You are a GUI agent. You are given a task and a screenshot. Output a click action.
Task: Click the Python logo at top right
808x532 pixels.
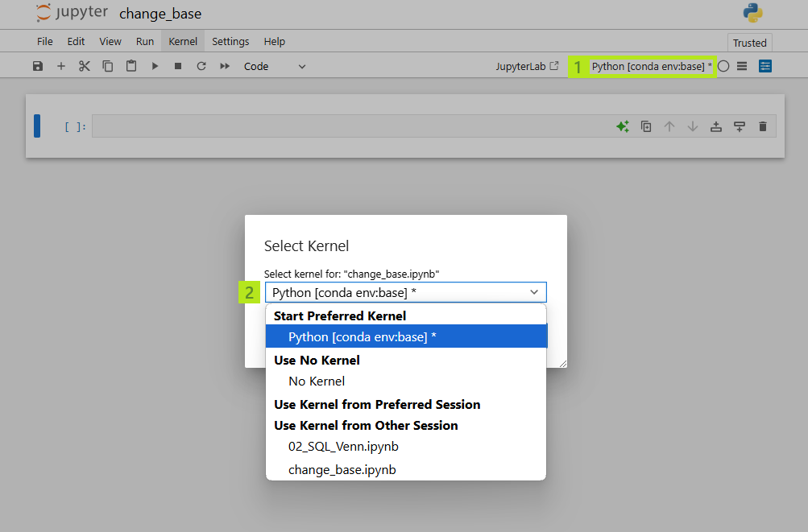[x=753, y=13]
